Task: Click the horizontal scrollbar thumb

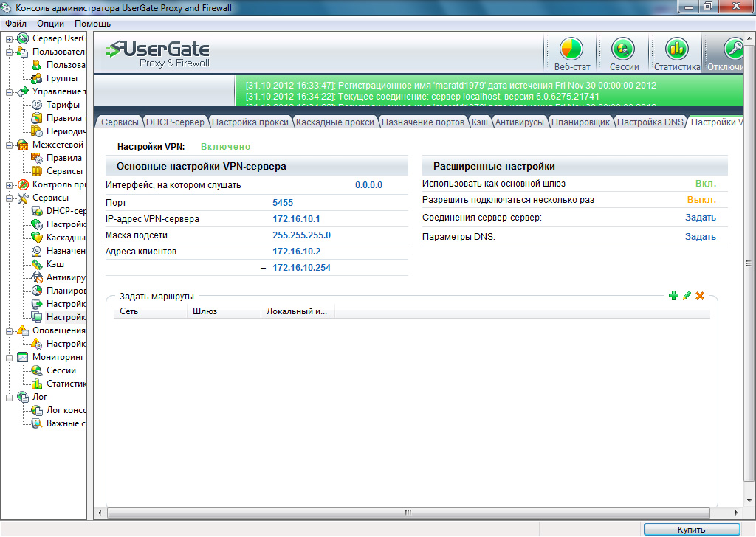Action: [408, 513]
